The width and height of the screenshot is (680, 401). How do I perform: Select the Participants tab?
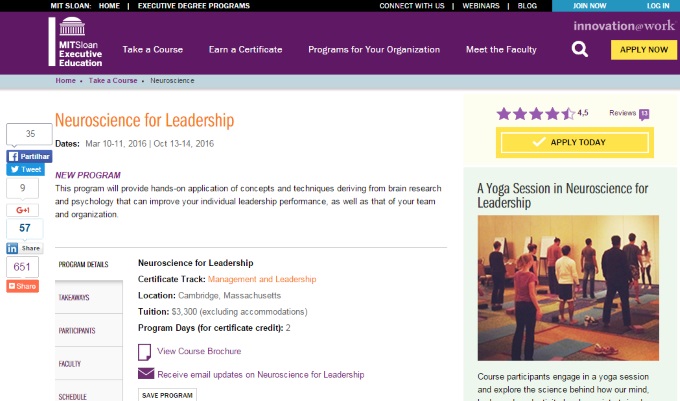(77, 330)
